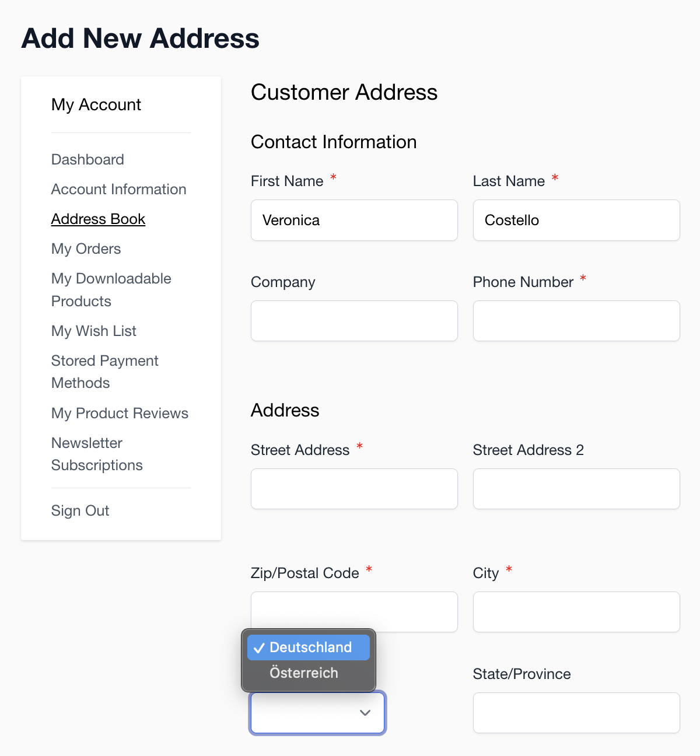Click the Company input field
Viewport: 700px width, 756px height.
354,321
